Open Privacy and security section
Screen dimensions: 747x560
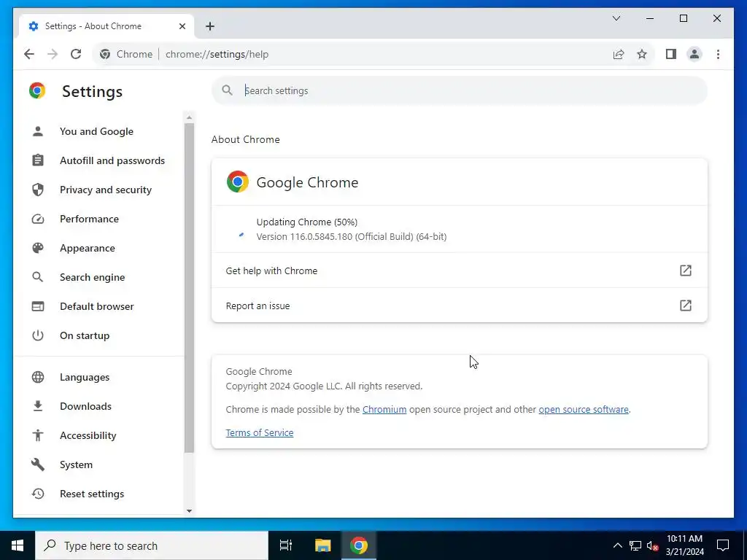click(105, 190)
